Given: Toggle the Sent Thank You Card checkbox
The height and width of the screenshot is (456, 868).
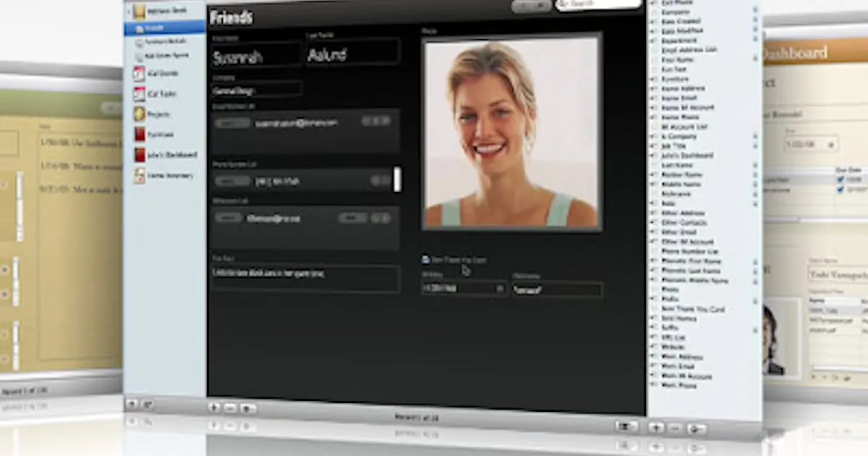Looking at the screenshot, I should tap(426, 259).
